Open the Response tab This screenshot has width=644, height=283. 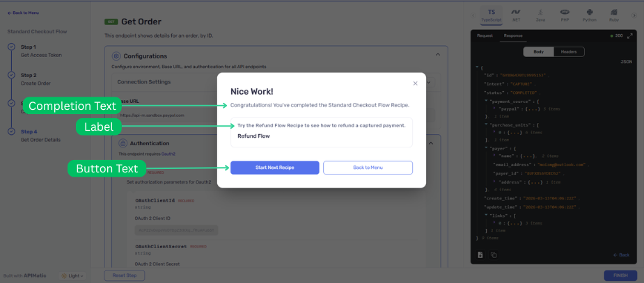coord(513,35)
